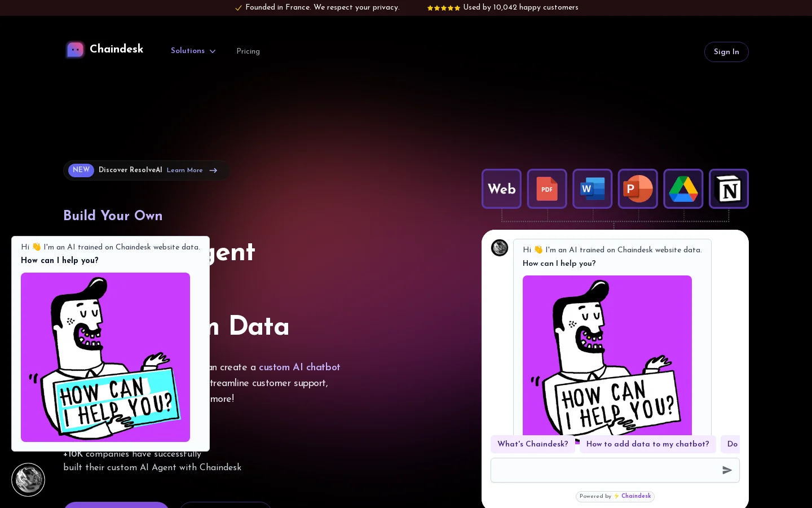Choose the "What's Chaindesk?" suggestion

(x=533, y=444)
